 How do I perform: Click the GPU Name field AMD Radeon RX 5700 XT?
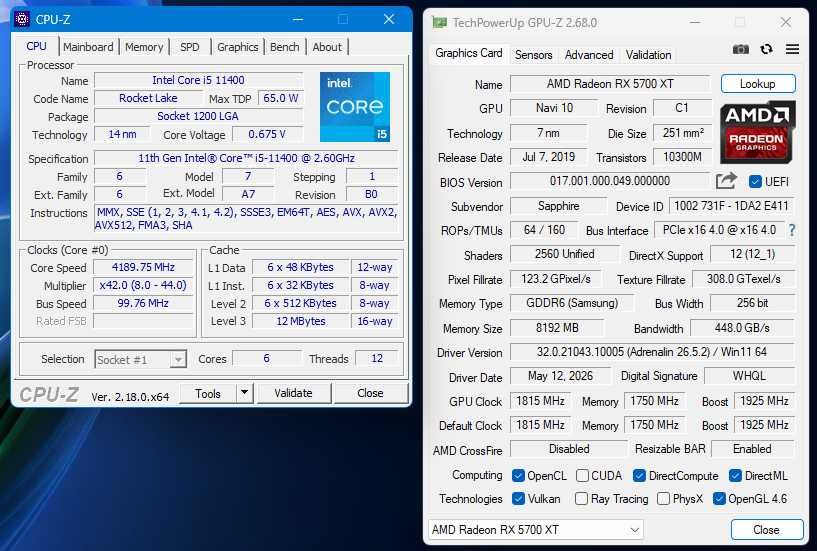click(610, 84)
